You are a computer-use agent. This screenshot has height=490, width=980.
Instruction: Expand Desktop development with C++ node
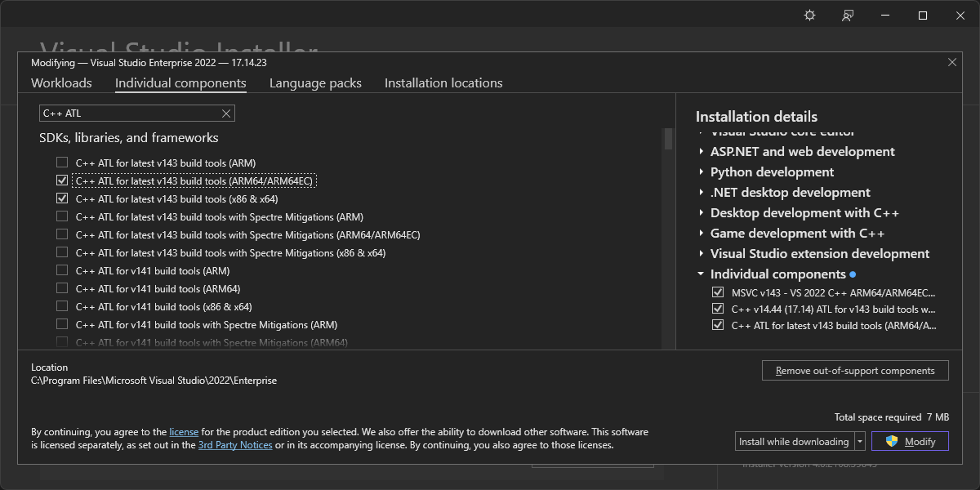point(702,213)
